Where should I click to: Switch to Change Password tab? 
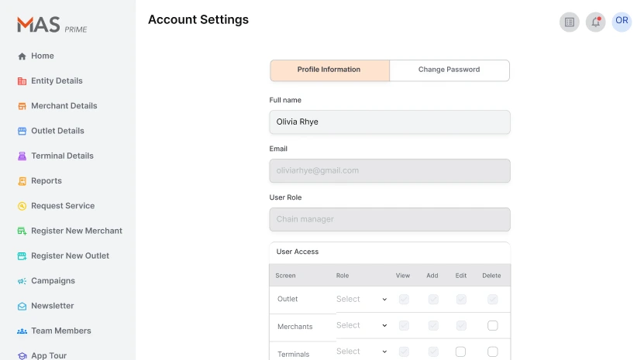449,70
